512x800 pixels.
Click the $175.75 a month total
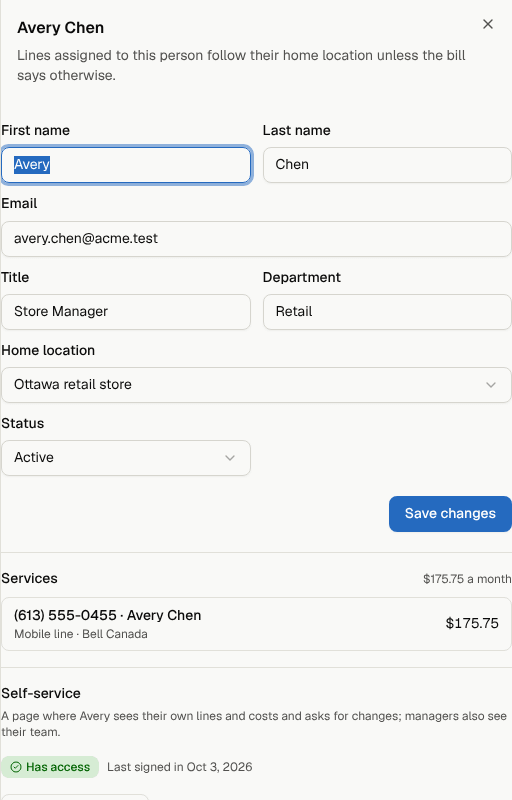pos(467,579)
